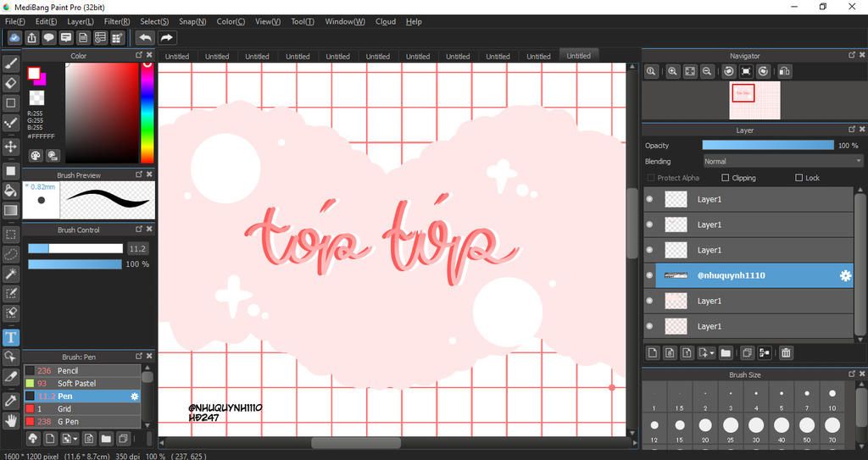
Task: Open settings gear of @nhuquynh1110 layer
Action: (x=845, y=275)
